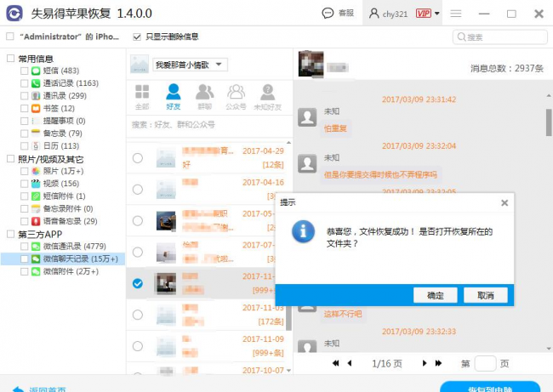553x392 pixels.
Task: Select the radio for 2017-04-29 chat
Action: [138, 158]
